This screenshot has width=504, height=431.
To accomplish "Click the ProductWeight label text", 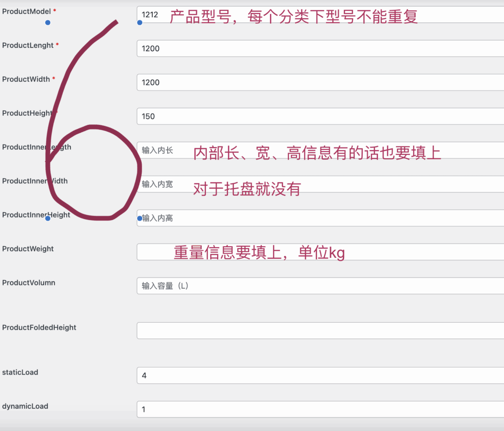I will [x=28, y=248].
